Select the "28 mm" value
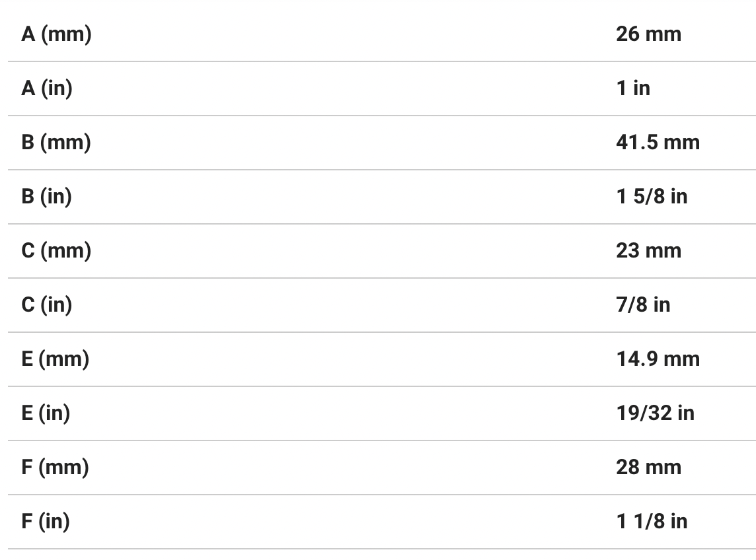The width and height of the screenshot is (756, 560). click(648, 468)
